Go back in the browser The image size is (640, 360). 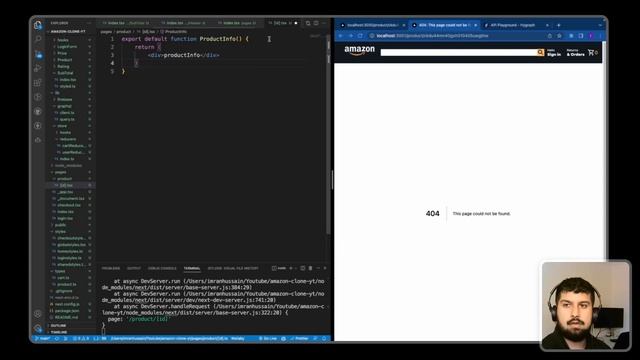[341, 36]
